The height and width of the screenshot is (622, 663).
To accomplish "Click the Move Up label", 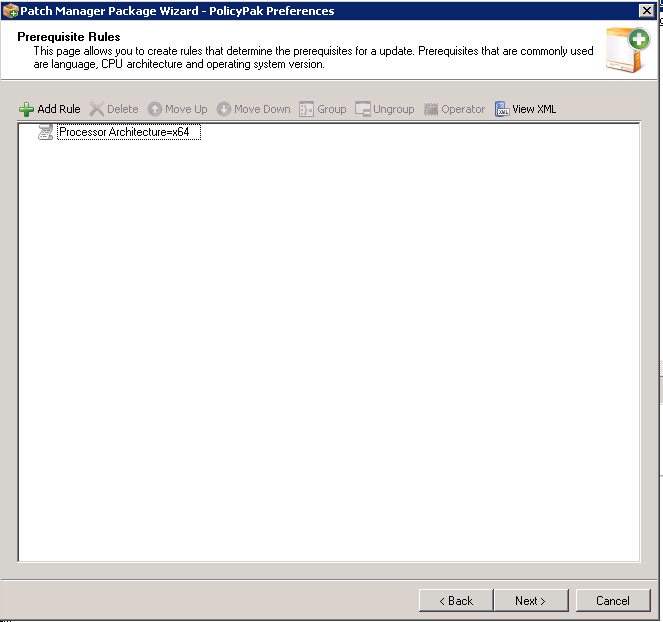I will point(186,110).
